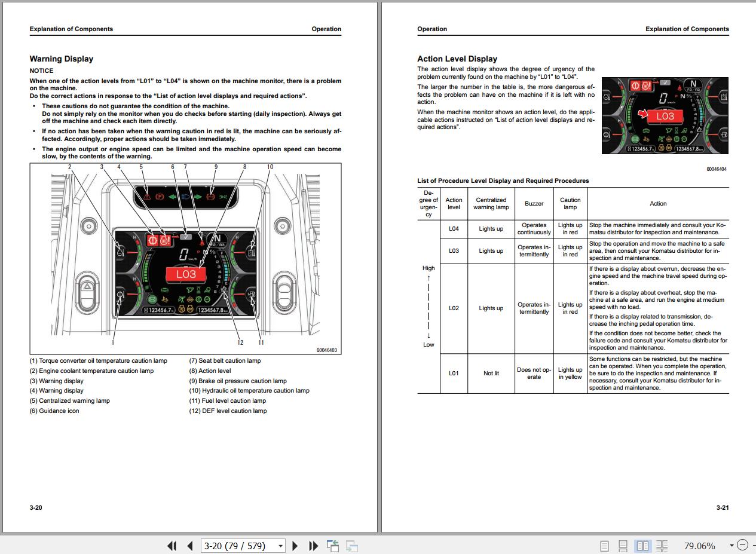Click '(10) Hydraulic oil temperature caution lamp' entry
756x554 pixels.
(249, 390)
